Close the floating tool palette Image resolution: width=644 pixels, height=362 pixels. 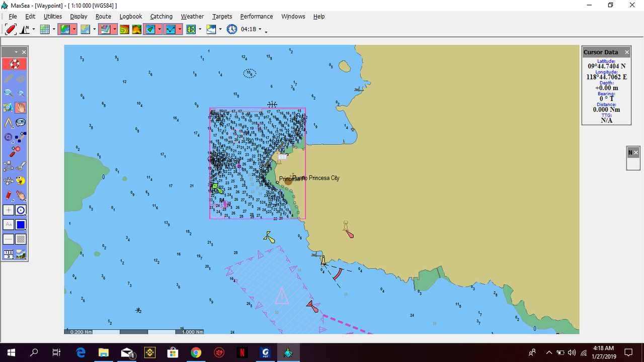pyautogui.click(x=24, y=52)
